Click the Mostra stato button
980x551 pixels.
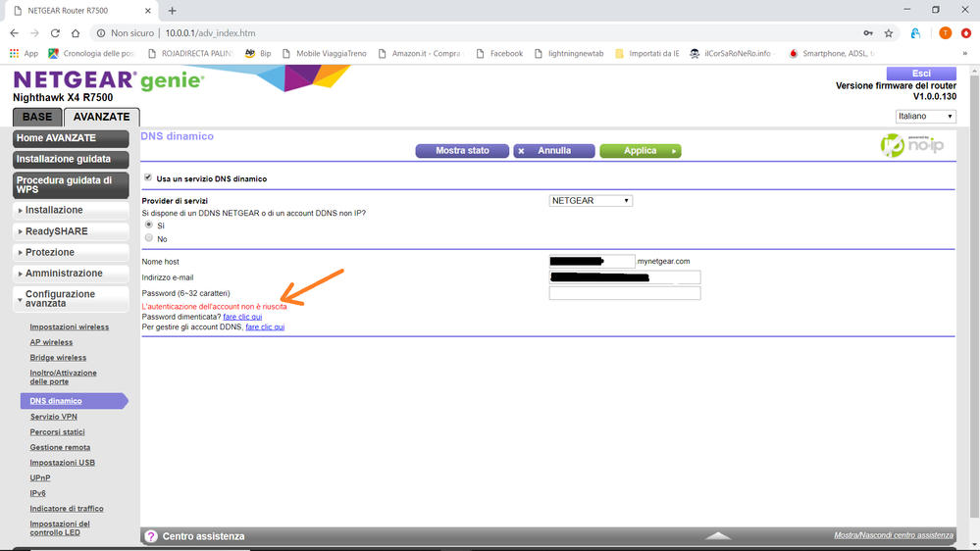462,151
